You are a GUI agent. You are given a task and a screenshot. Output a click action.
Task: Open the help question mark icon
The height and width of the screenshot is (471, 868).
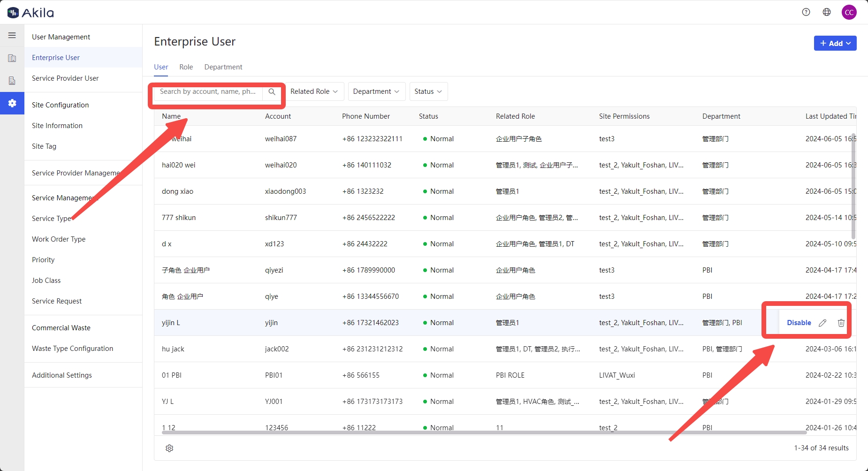click(x=806, y=12)
